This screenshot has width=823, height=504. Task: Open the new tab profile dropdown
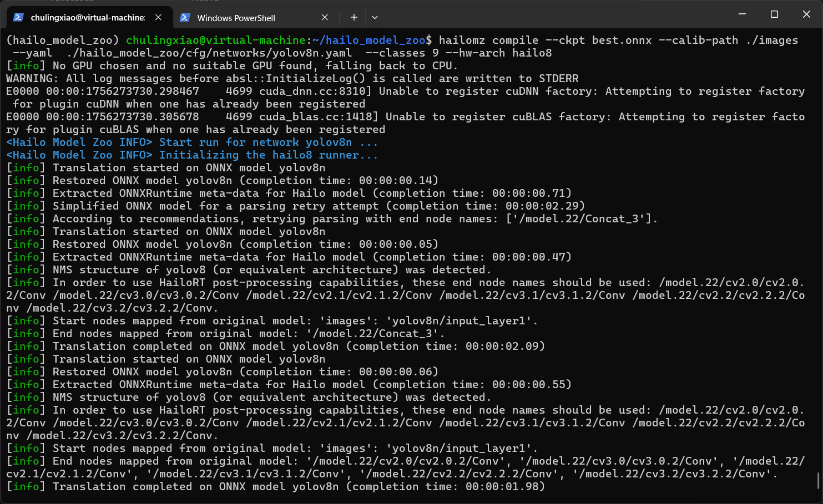point(375,17)
